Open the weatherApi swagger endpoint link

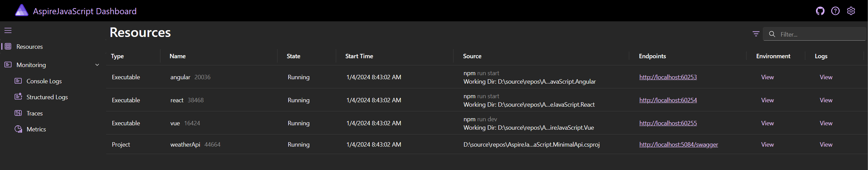tap(678, 145)
